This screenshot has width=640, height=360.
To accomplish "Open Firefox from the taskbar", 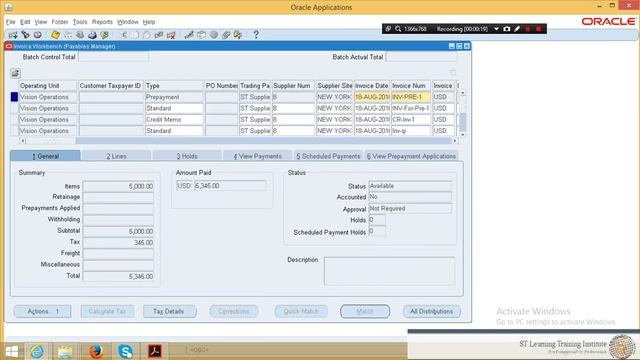I will pyautogui.click(x=96, y=351).
